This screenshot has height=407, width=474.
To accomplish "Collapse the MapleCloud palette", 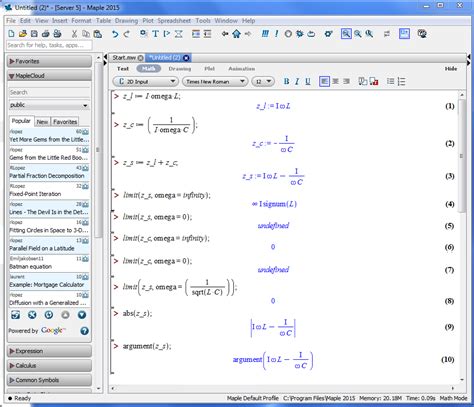I will pyautogui.click(x=49, y=76).
